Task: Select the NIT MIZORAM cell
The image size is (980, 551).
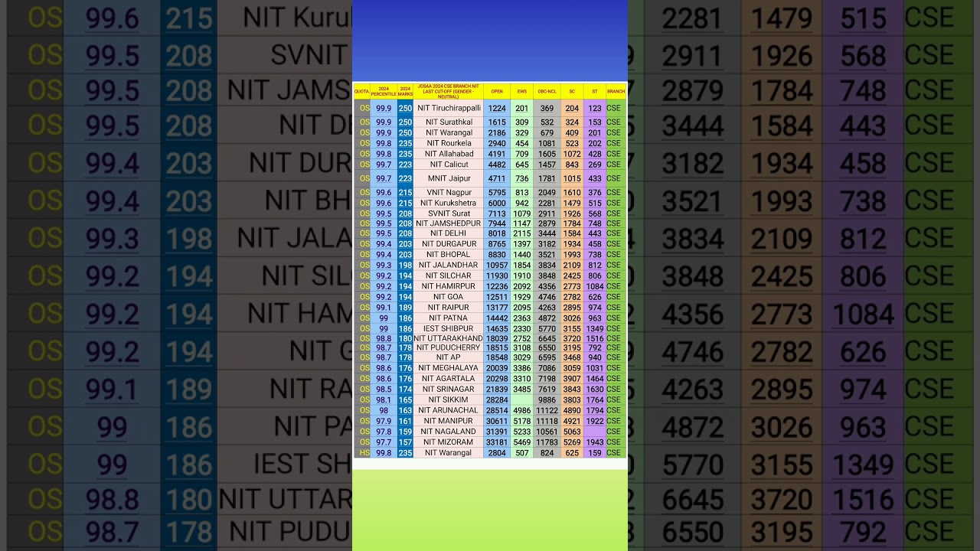Action: tap(449, 442)
